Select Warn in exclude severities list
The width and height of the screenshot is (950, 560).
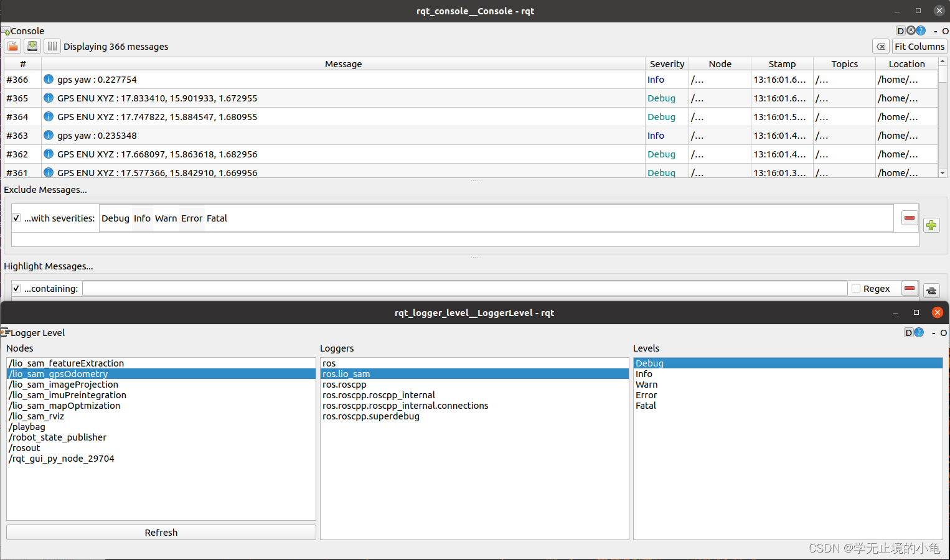pos(166,218)
